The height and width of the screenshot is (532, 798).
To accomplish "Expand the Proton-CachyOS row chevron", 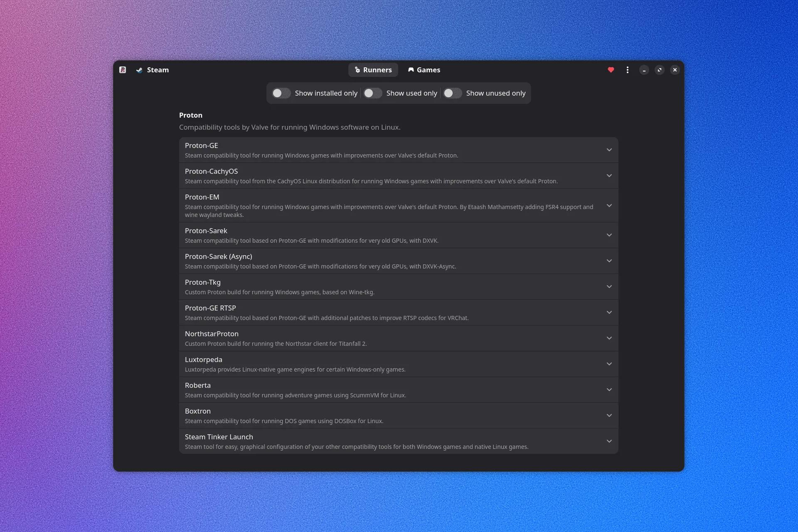I will (x=609, y=175).
